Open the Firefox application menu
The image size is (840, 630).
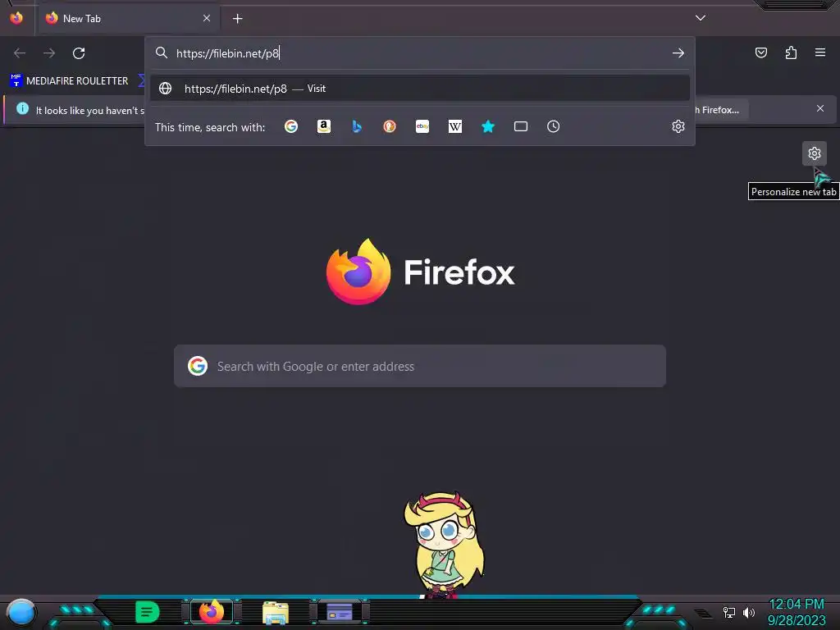coord(820,52)
